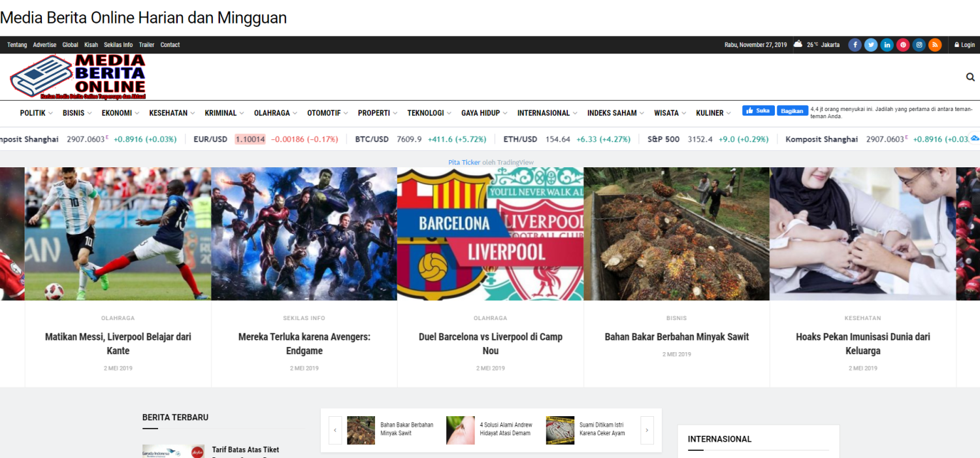Click the Facebook Suka button
The height and width of the screenshot is (458, 980).
pyautogui.click(x=759, y=110)
